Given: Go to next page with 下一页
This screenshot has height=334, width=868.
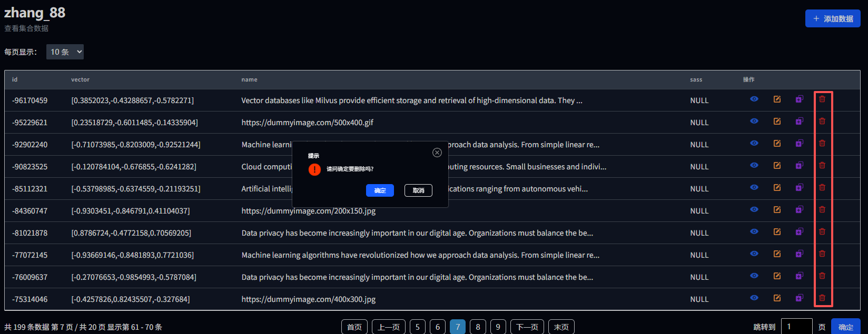Looking at the screenshot, I should 527,327.
